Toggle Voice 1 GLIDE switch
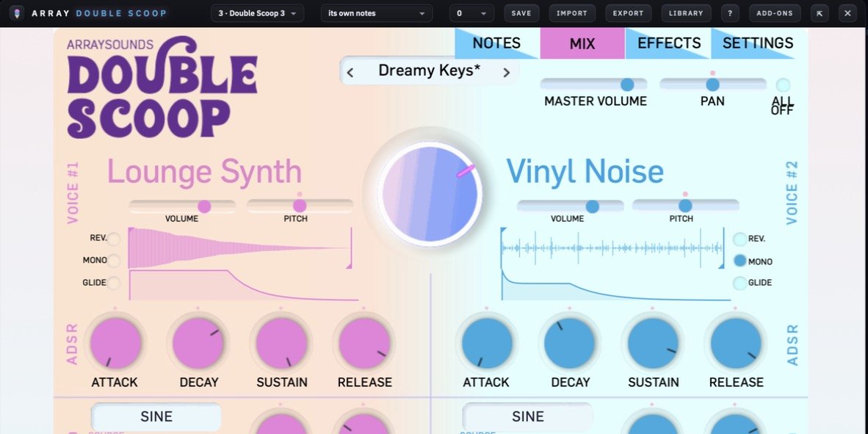 (x=114, y=283)
